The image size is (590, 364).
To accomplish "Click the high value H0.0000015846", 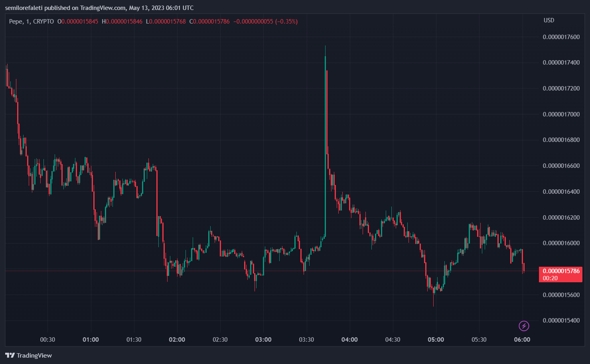I will 122,22.
